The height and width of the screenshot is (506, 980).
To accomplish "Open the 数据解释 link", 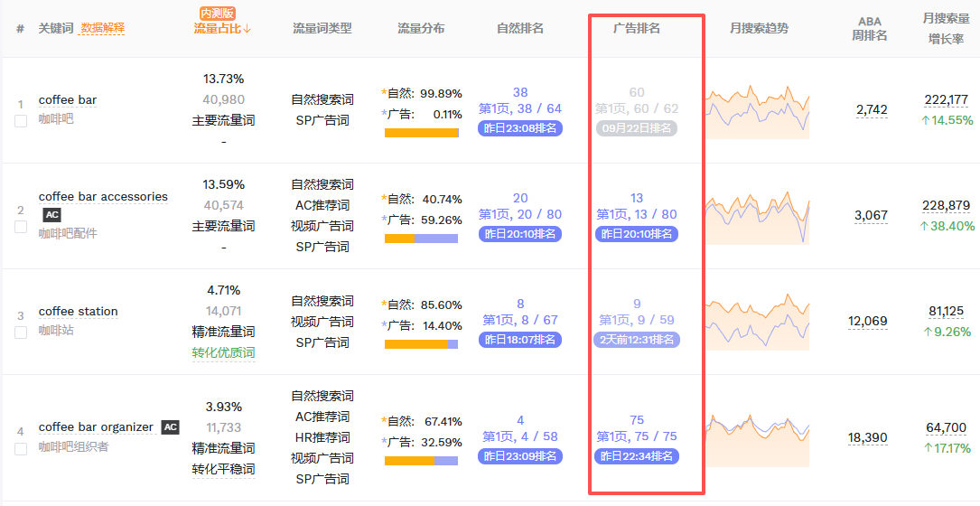I will (x=102, y=28).
